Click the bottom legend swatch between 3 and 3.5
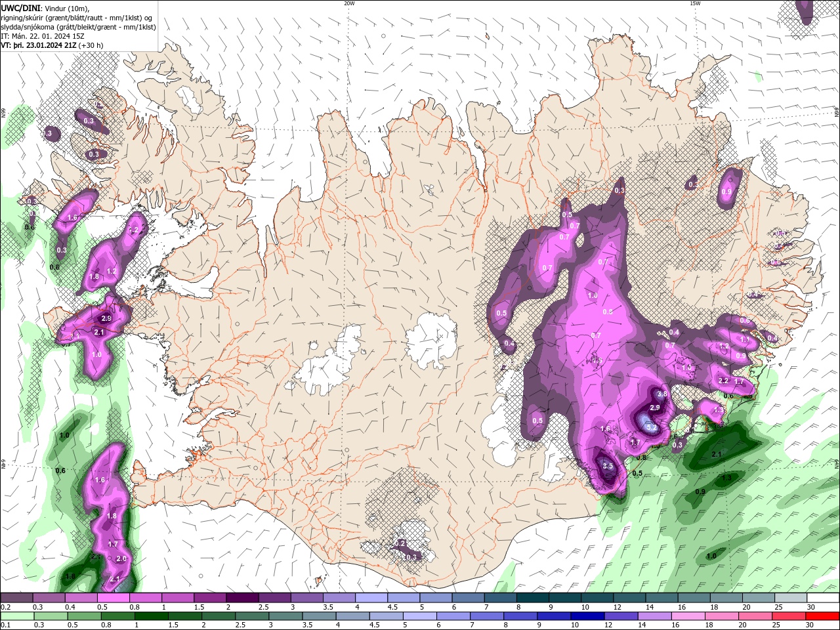The width and height of the screenshot is (840, 630). click(x=285, y=616)
